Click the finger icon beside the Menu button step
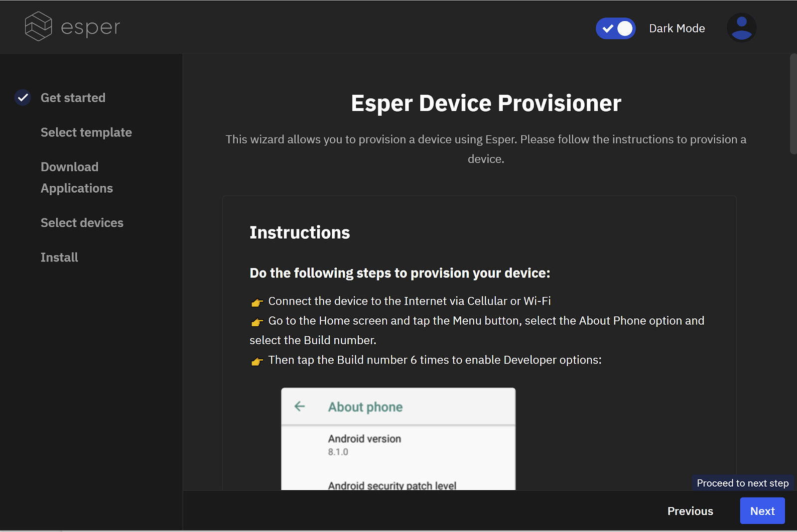Image resolution: width=797 pixels, height=532 pixels. click(x=257, y=322)
